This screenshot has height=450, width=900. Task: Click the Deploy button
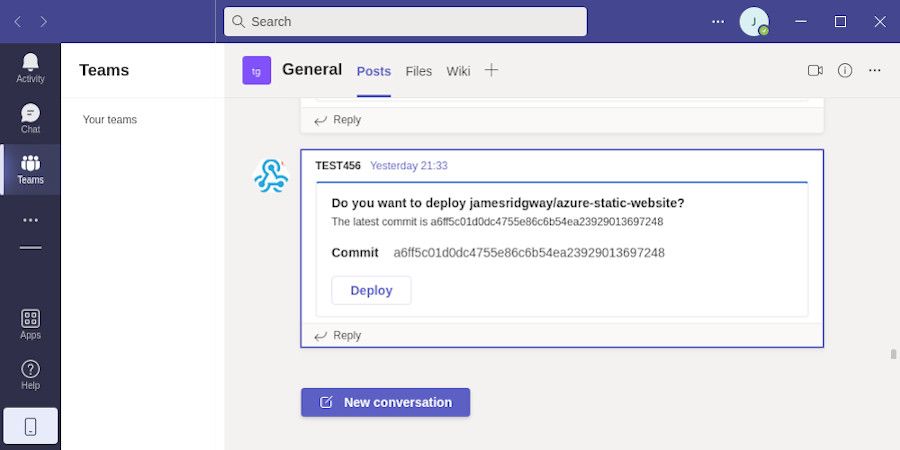pos(371,290)
